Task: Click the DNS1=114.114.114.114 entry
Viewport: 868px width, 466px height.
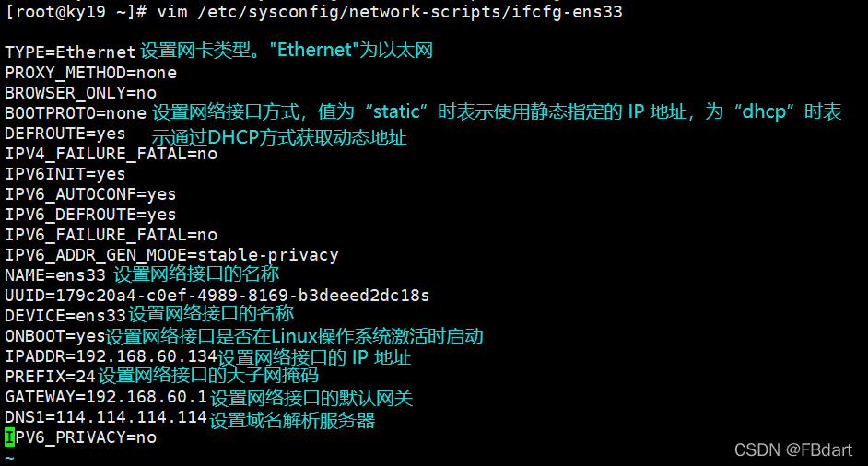Action: coord(106,417)
